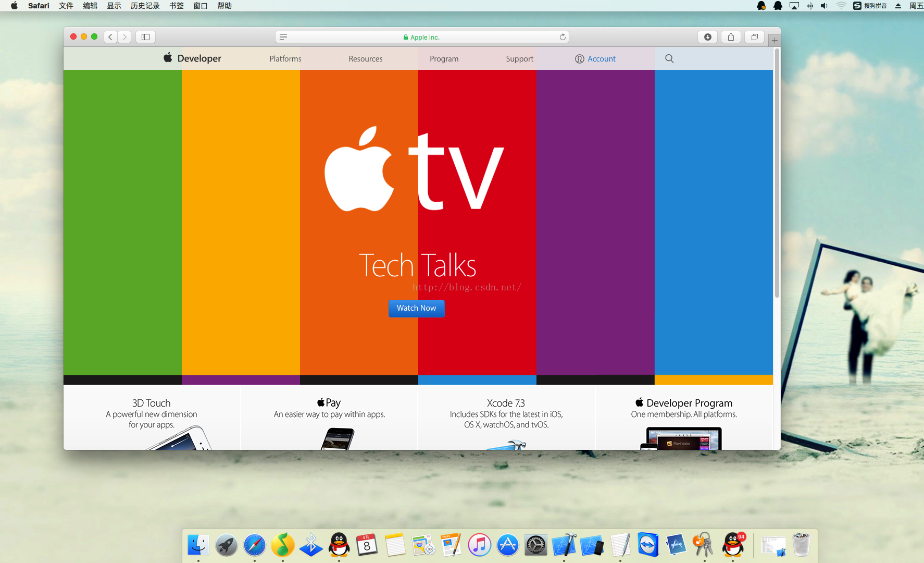Open the 文件 menu
Viewport: 924px width, 563px height.
tap(66, 6)
